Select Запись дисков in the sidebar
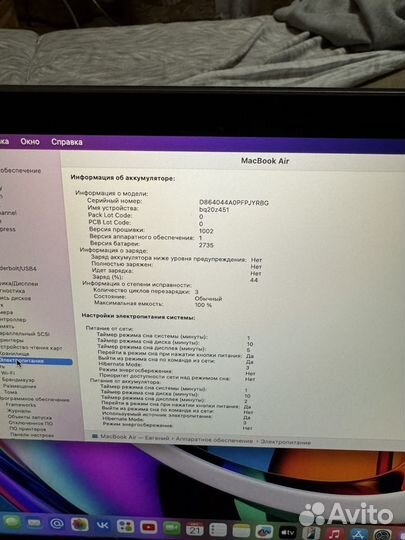Screen dimensions: 405x540 pos(15,298)
